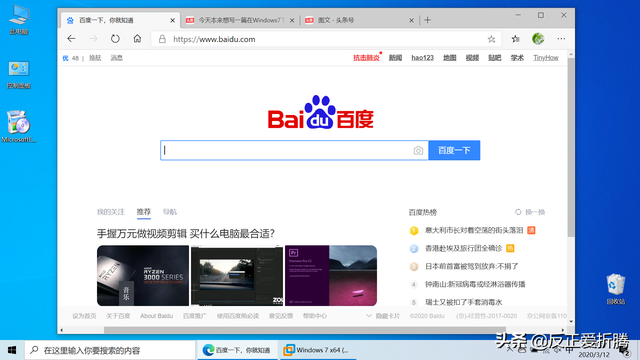Open the video editing screenshot thumbnail

[x=237, y=276]
